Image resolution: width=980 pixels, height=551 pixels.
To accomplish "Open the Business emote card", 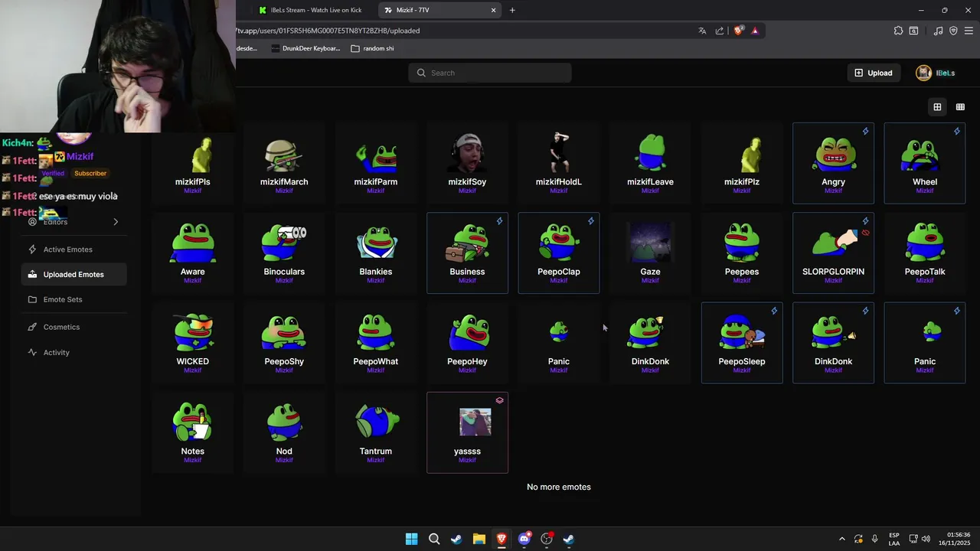I will (467, 253).
